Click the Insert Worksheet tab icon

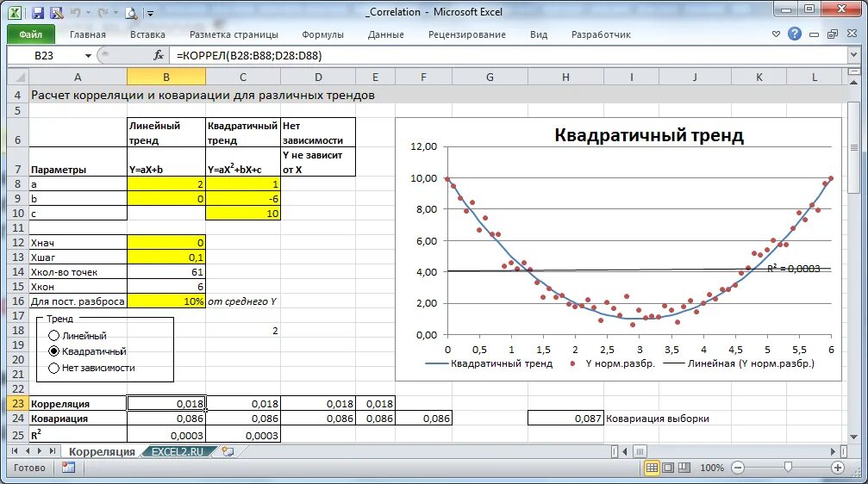(x=228, y=451)
